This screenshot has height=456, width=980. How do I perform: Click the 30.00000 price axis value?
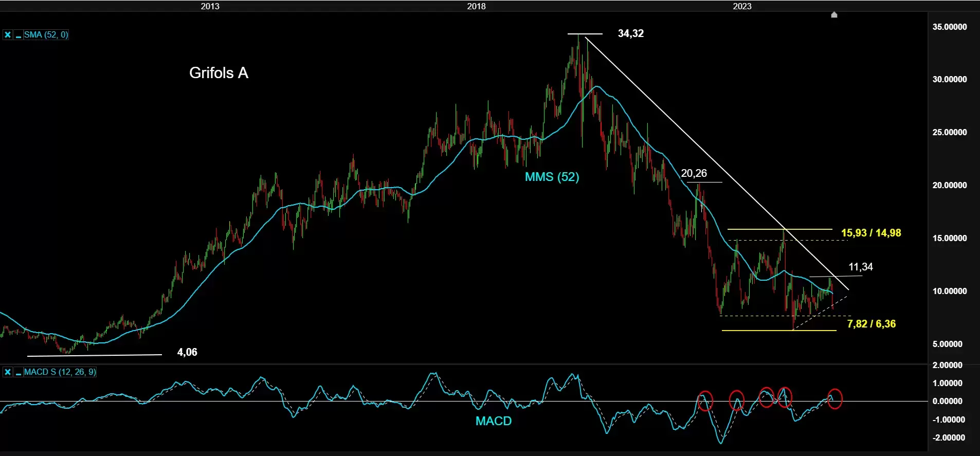click(950, 79)
